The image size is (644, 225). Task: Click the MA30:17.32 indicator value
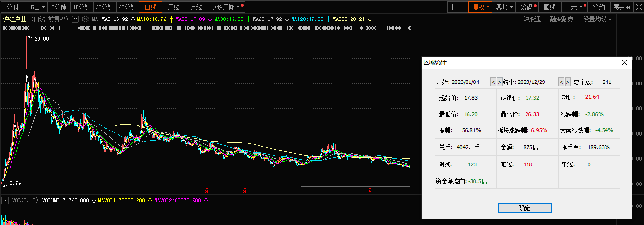229,19
